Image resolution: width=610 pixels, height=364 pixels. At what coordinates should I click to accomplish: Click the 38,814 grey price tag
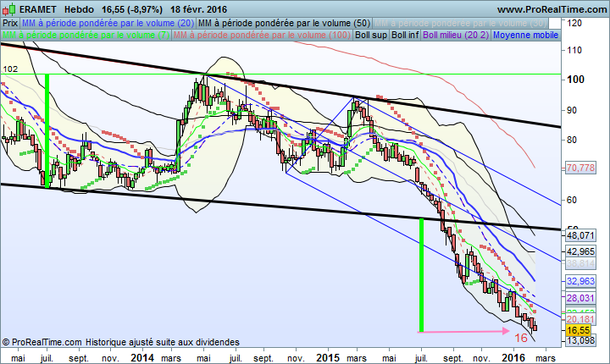(x=580, y=263)
